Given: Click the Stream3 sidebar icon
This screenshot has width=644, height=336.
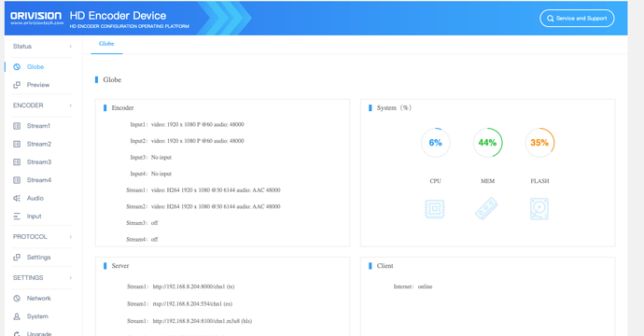Looking at the screenshot, I should pyautogui.click(x=17, y=162).
